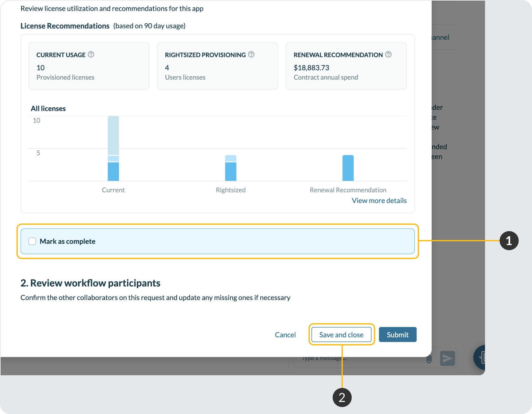Click the Current Usage help icon

[x=91, y=55]
